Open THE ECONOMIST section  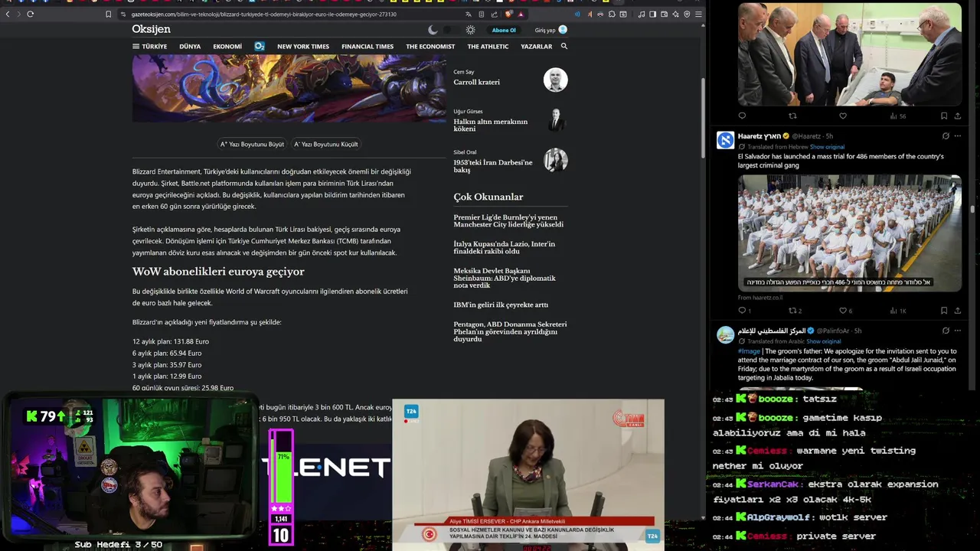(430, 46)
